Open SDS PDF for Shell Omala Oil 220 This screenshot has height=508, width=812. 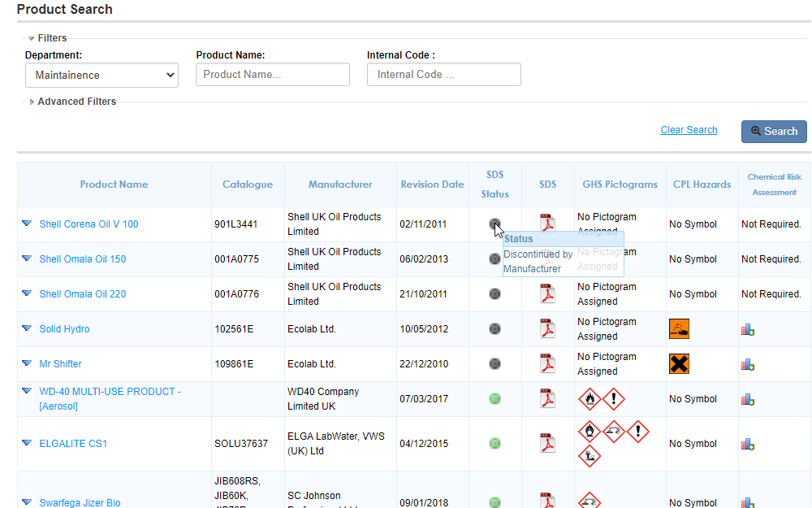[x=547, y=293]
